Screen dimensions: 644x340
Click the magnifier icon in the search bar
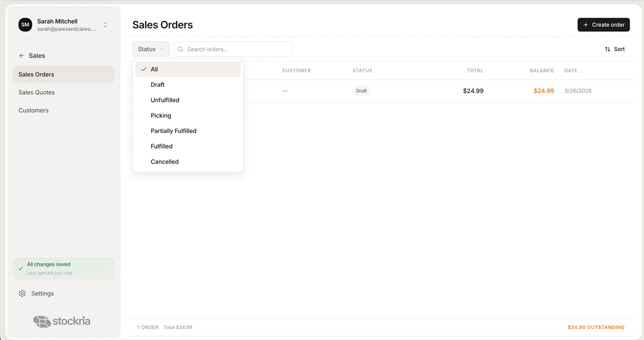click(x=180, y=49)
